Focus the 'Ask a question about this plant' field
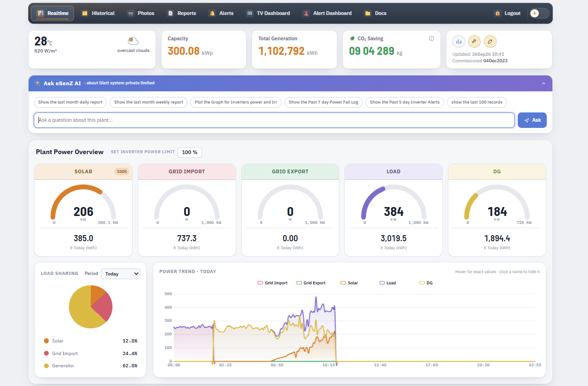Screen dimensions: 588x386 click(x=274, y=120)
